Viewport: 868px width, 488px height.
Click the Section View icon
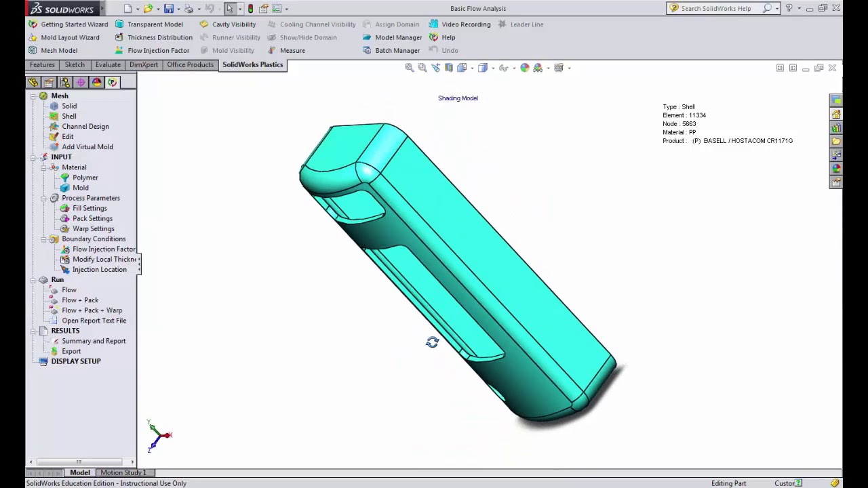point(448,68)
